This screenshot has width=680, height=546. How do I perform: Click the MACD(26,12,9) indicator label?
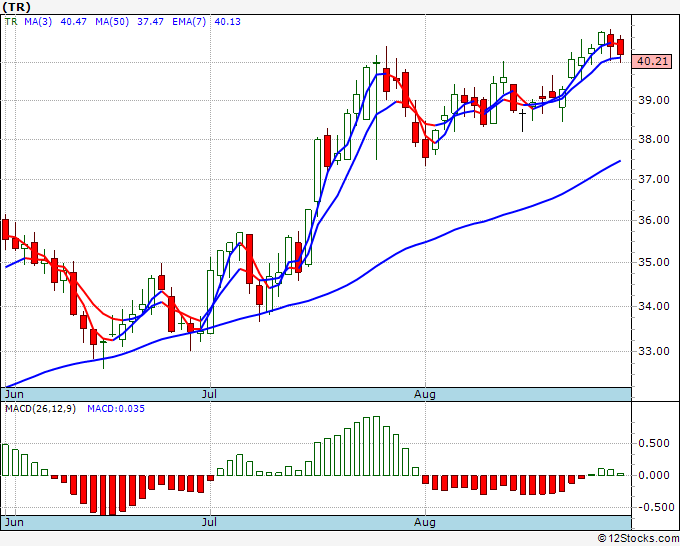click(40, 409)
